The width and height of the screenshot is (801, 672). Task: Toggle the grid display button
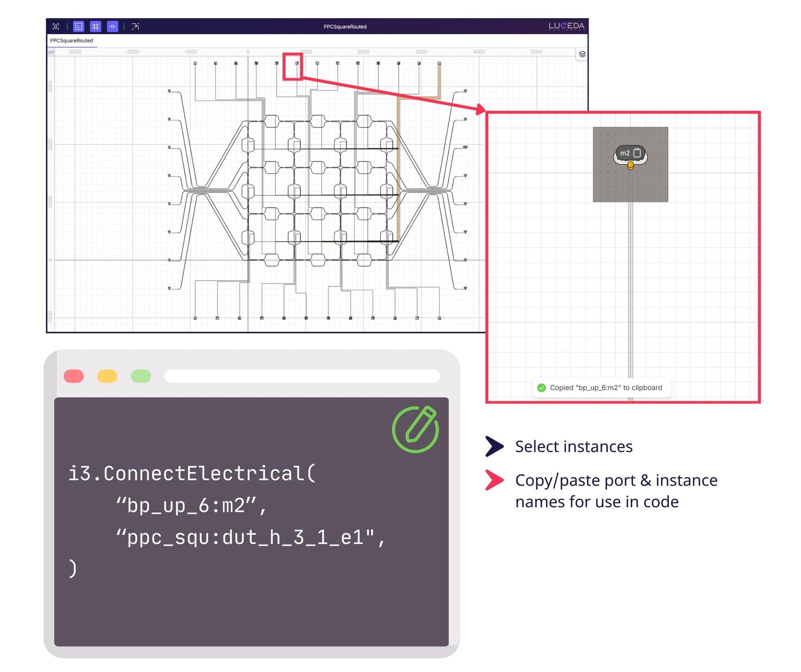(x=96, y=27)
